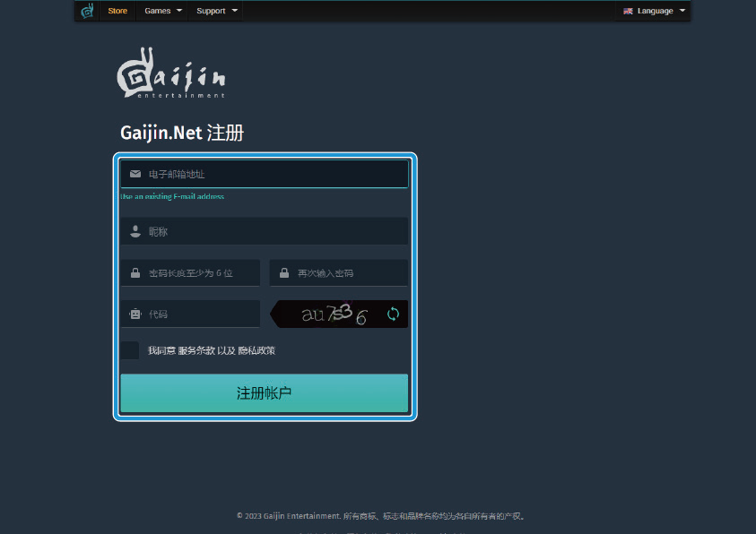Focus the 昵称 nickname input field
This screenshot has width=756, height=534.
[265, 231]
